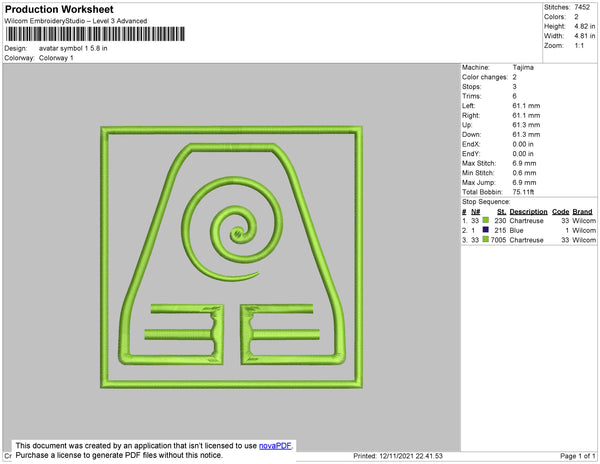Click 'Purchase a license' notice line
This screenshot has height=464, width=600.
click(119, 455)
